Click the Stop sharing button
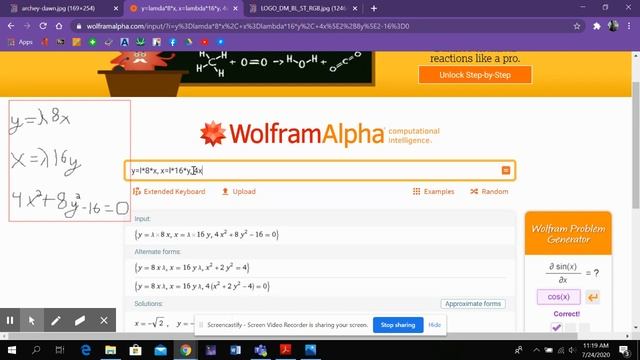This screenshot has width=640, height=360. coord(398,325)
